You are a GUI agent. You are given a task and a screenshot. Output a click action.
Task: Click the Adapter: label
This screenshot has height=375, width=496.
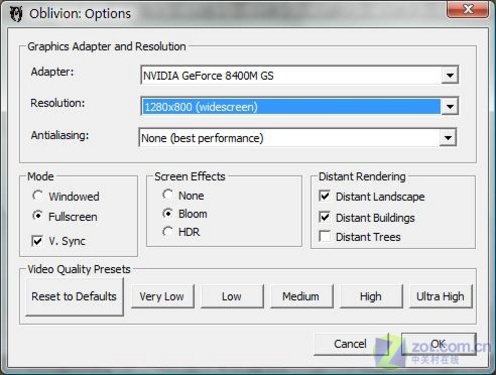[x=52, y=72]
